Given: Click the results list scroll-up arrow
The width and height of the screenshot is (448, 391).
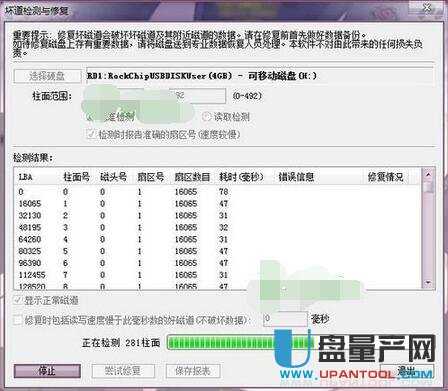Looking at the screenshot, I should (x=428, y=174).
